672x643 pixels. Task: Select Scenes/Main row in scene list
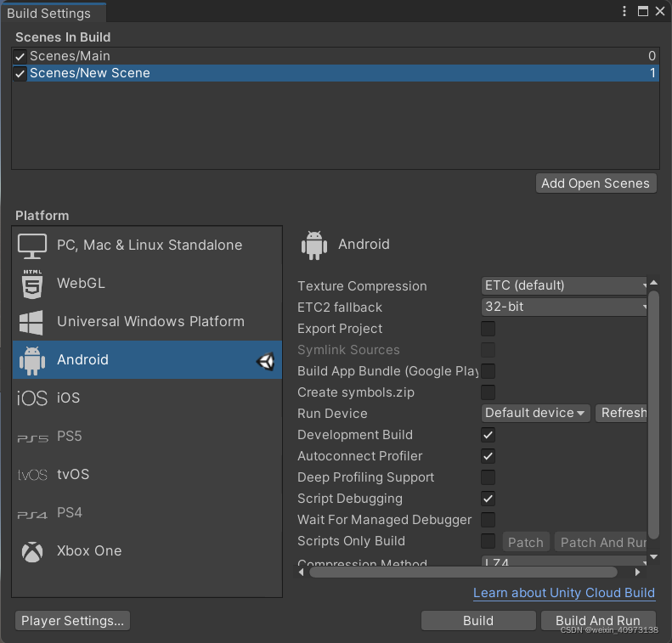[x=336, y=56]
